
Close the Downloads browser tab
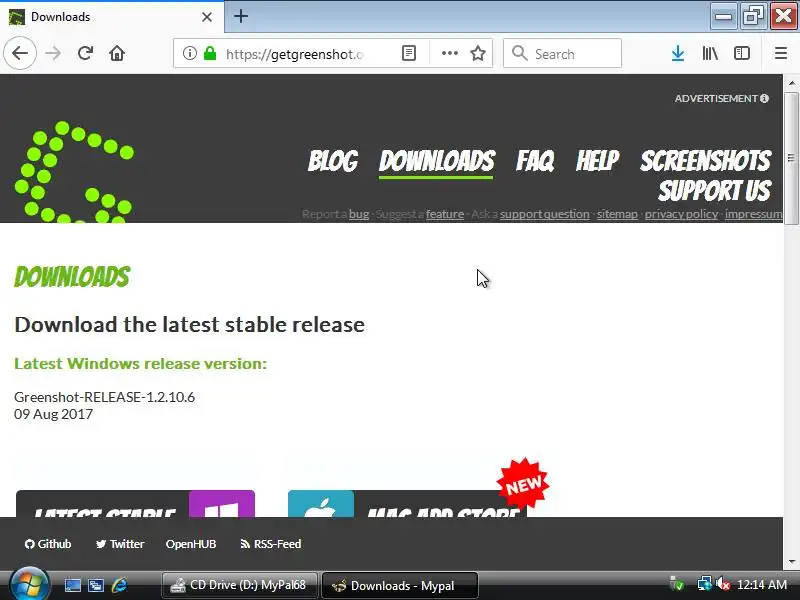[x=207, y=17]
